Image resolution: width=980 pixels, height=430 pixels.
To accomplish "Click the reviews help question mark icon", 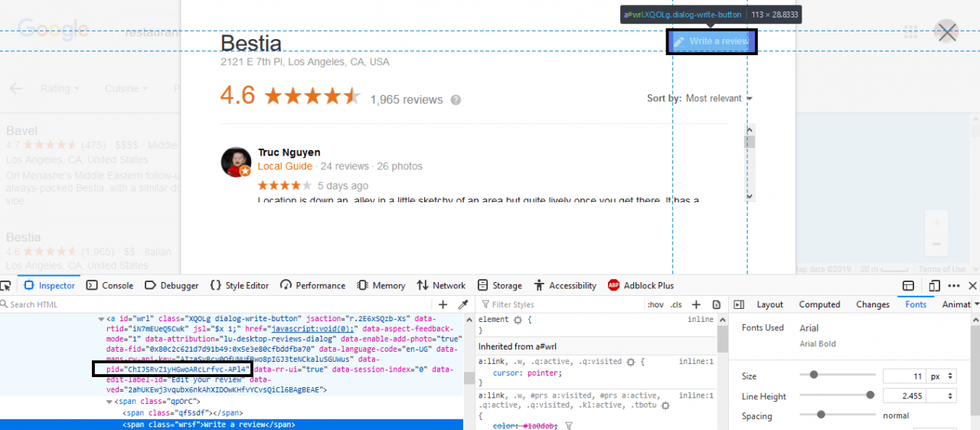I will point(456,100).
